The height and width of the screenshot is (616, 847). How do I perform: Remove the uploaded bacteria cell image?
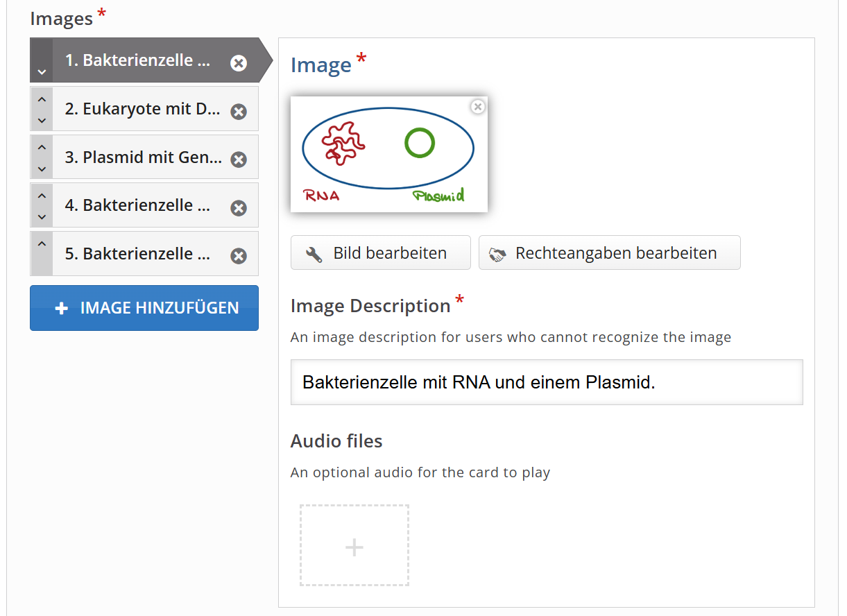[477, 107]
